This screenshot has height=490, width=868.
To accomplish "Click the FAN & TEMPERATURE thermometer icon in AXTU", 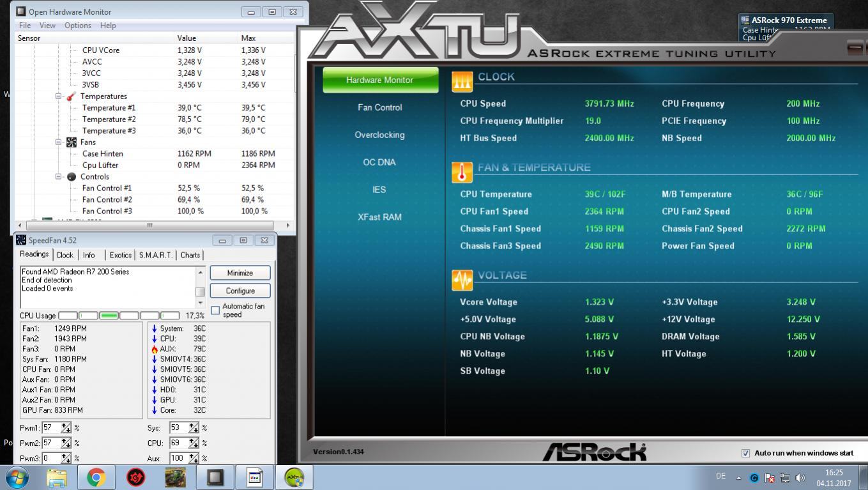I will click(462, 172).
